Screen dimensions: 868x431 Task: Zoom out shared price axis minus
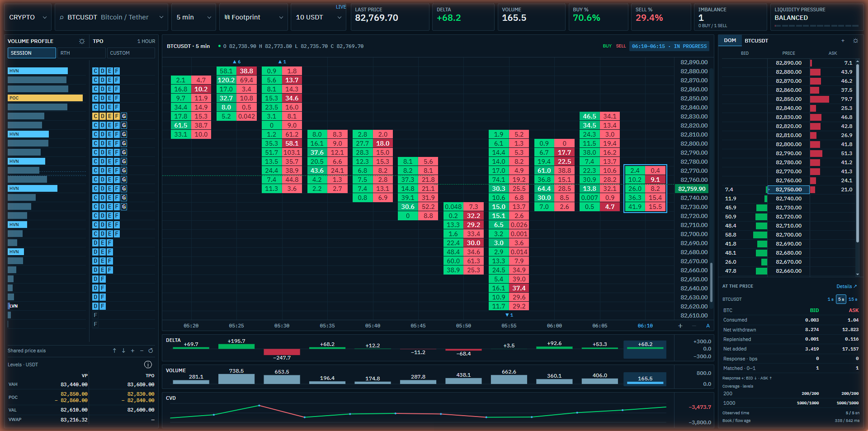pyautogui.click(x=142, y=350)
